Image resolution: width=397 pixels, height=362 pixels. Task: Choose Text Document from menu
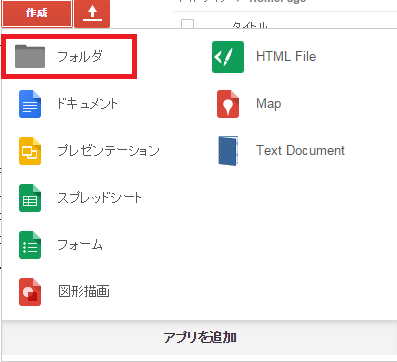pyautogui.click(x=300, y=150)
